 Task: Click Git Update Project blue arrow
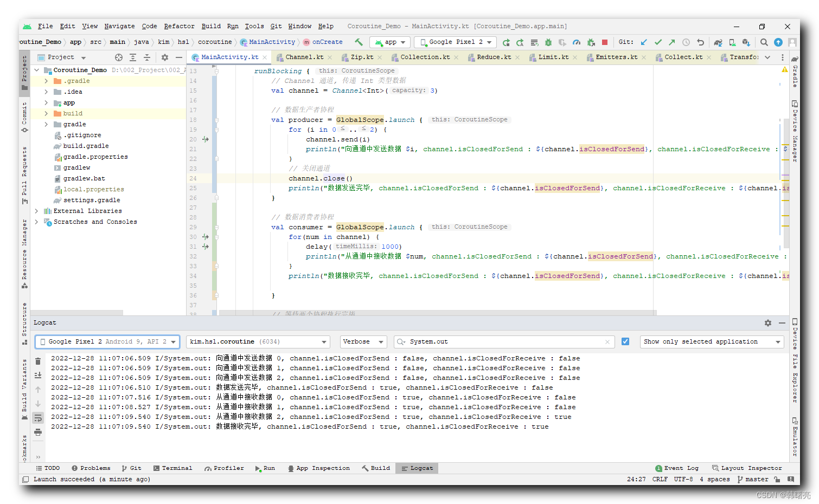(x=644, y=42)
